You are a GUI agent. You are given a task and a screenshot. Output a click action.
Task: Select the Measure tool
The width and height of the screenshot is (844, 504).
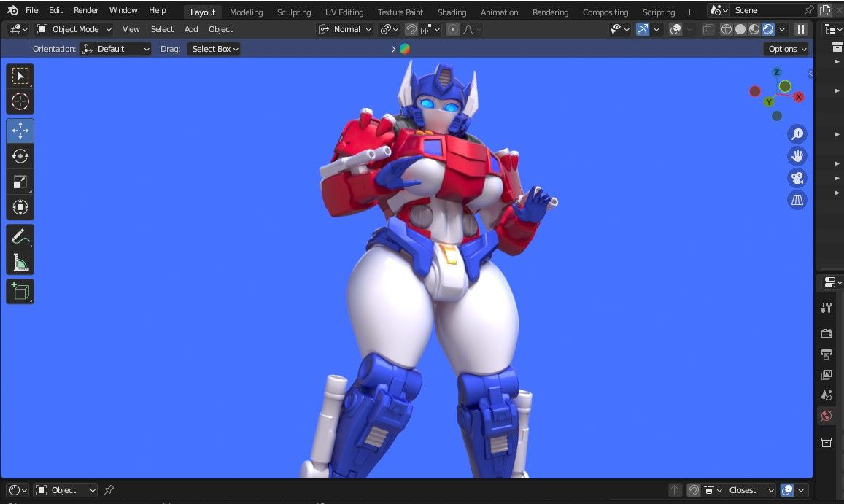click(20, 263)
